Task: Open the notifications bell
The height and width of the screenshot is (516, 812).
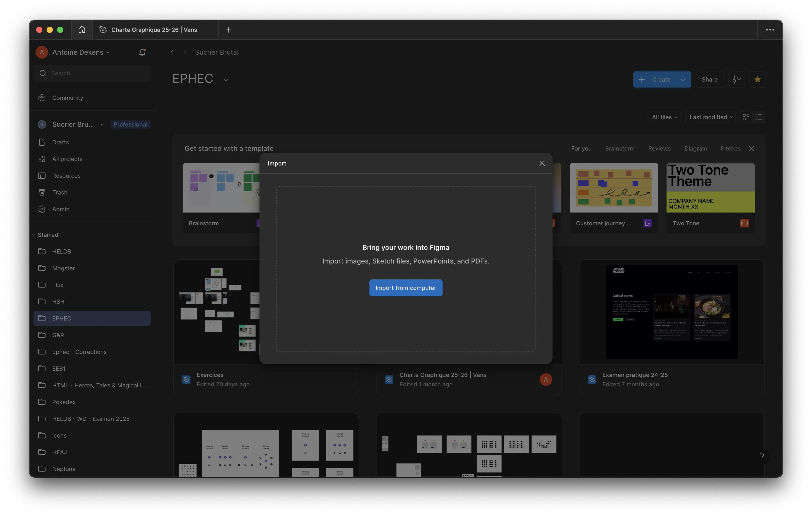Action: click(x=142, y=52)
